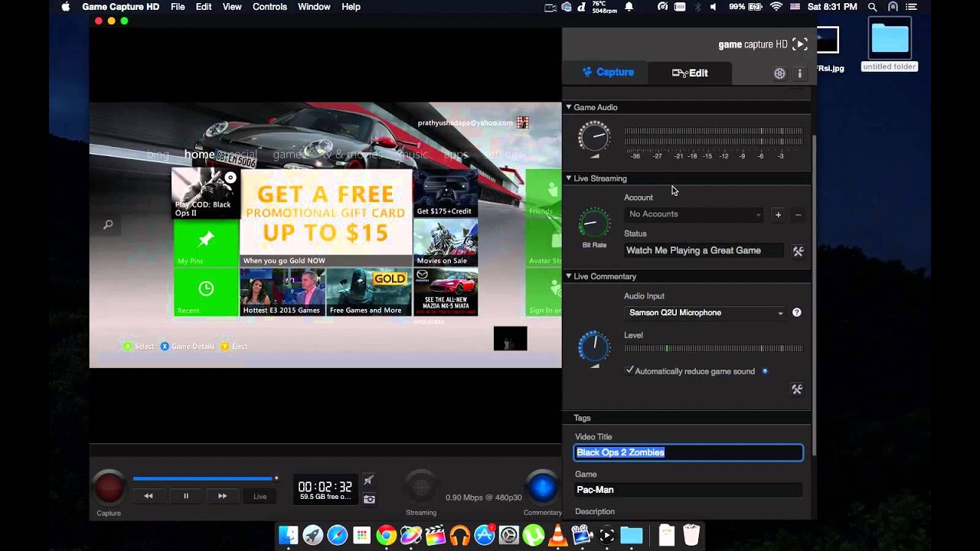Take a snapshot with the camera icon
980x551 pixels.
coord(369,499)
